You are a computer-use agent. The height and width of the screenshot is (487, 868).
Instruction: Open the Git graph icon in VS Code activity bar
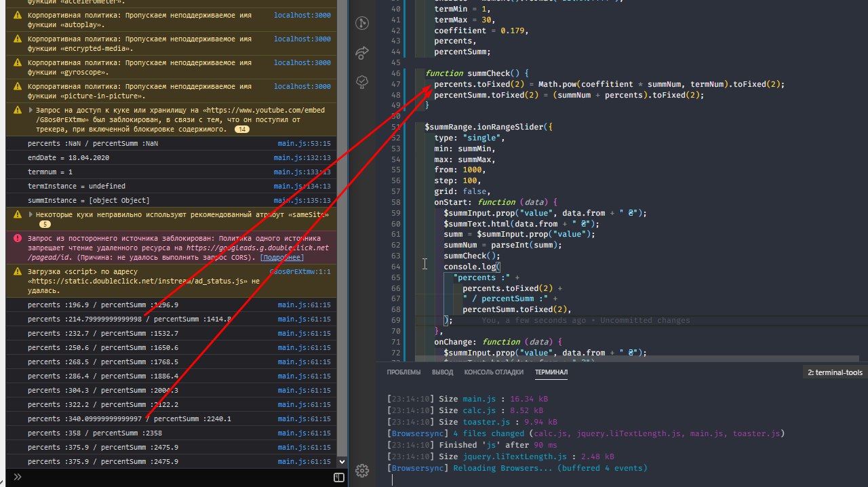pyautogui.click(x=362, y=24)
